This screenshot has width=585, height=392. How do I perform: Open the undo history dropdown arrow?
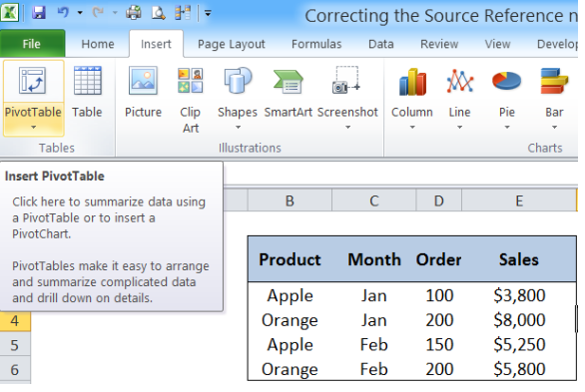tap(80, 13)
